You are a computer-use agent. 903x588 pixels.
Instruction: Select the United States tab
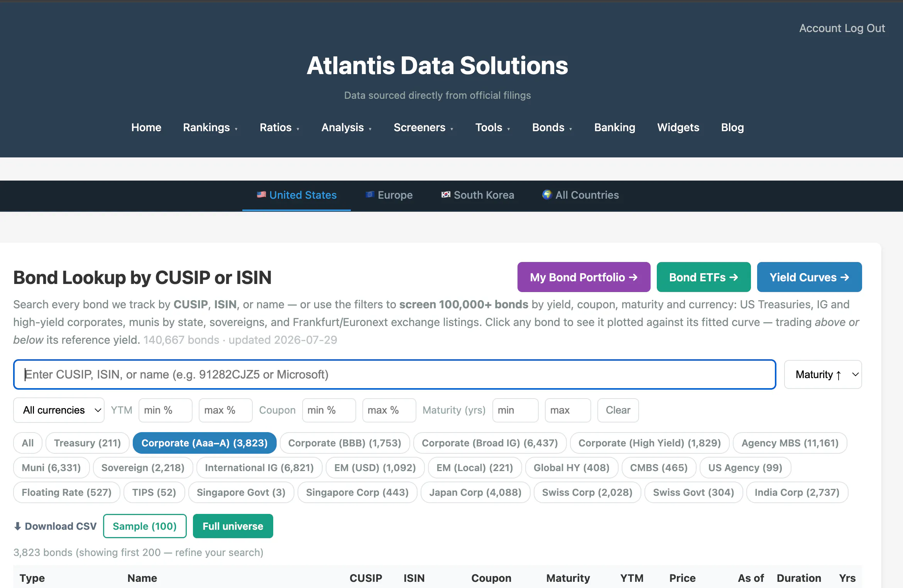pyautogui.click(x=296, y=195)
